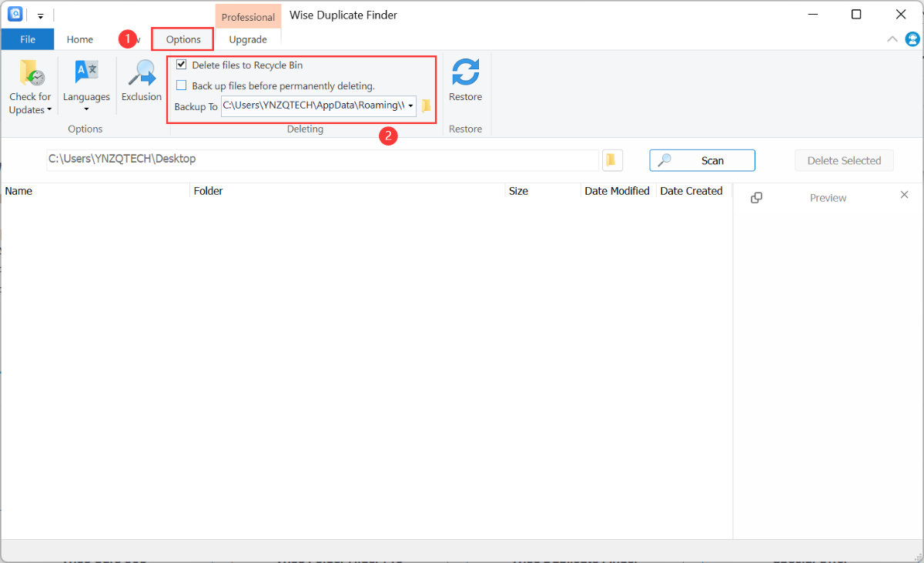Click the Restore button in ribbon
This screenshot has height=563, width=924.
(466, 81)
